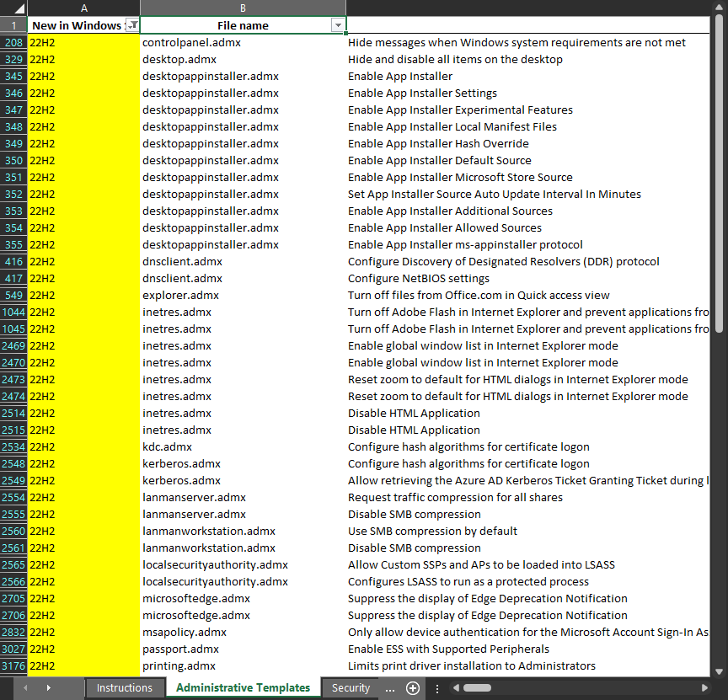Select "kerberos.admx" in row 2548
Viewport: 728px width, 700px height.
click(243, 464)
